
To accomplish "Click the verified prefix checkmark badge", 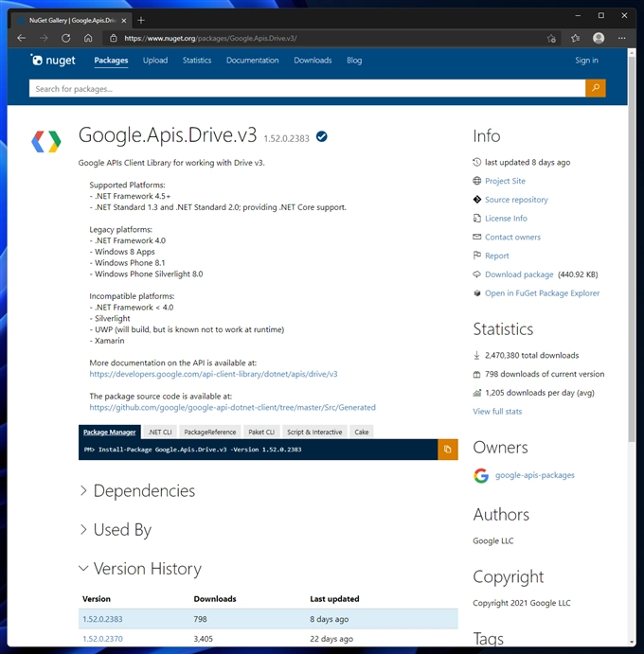I will tap(321, 136).
